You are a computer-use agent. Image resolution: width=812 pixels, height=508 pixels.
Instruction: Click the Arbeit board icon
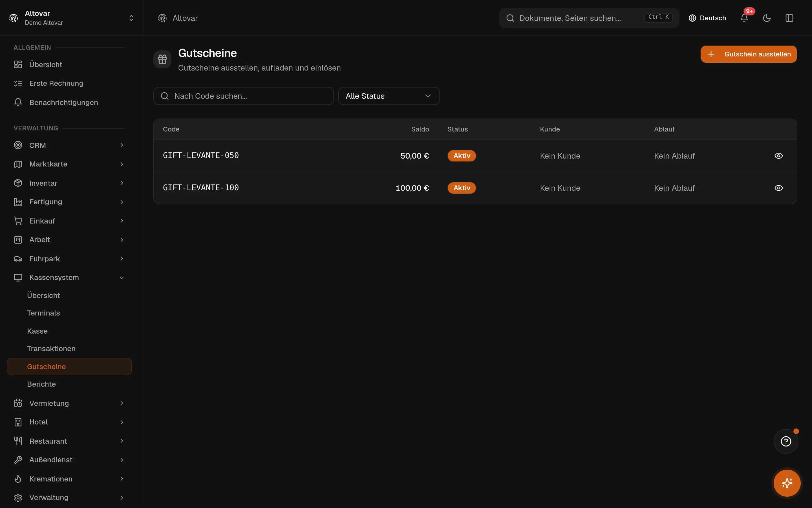coord(18,240)
